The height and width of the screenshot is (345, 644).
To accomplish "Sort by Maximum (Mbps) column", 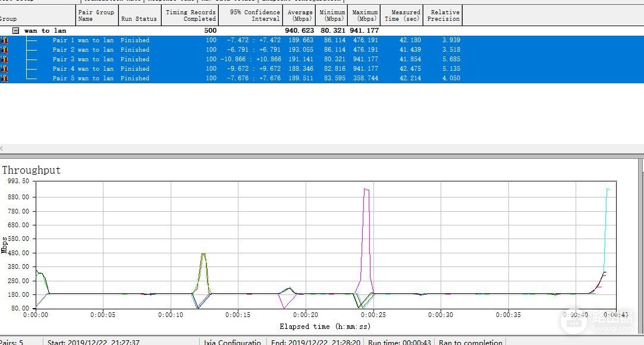I will pos(365,15).
